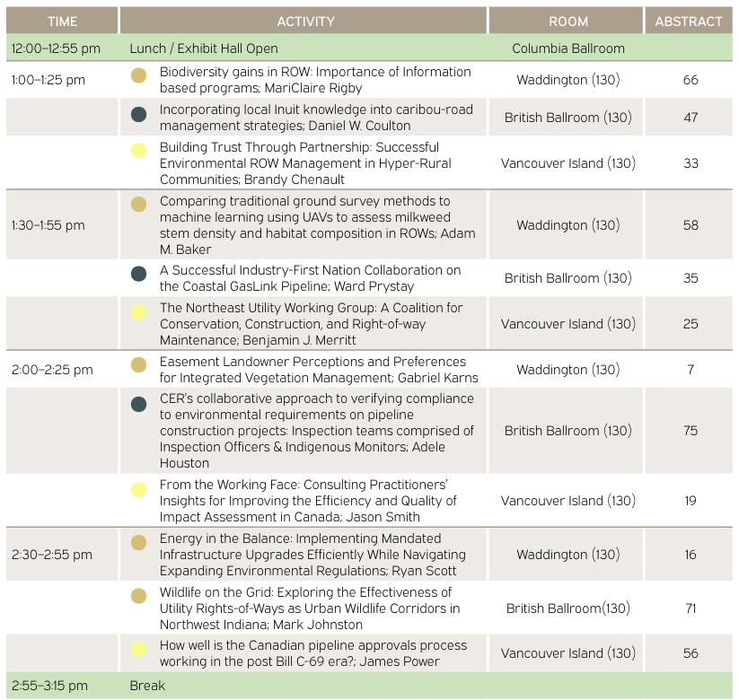Click the dark dot beside the Coastal GasLink talk
Image resolution: width=739 pixels, height=700 pixels.
pyautogui.click(x=139, y=274)
